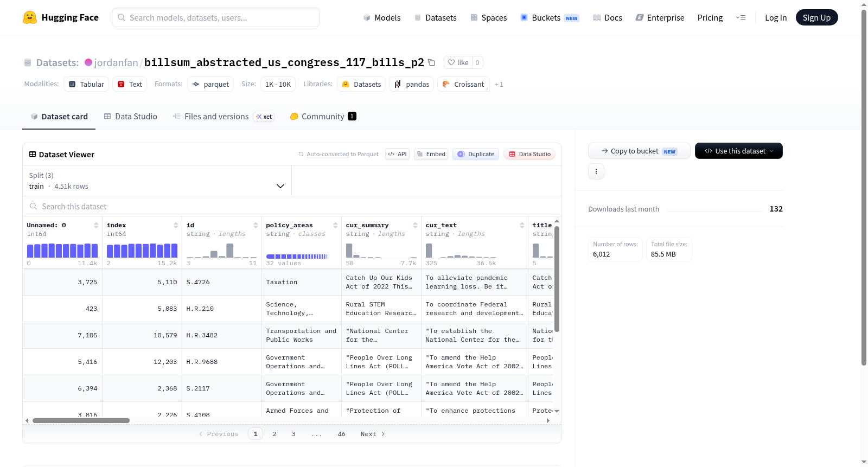The height and width of the screenshot is (467, 868).
Task: Open the navigation overflow menu
Action: click(741, 17)
